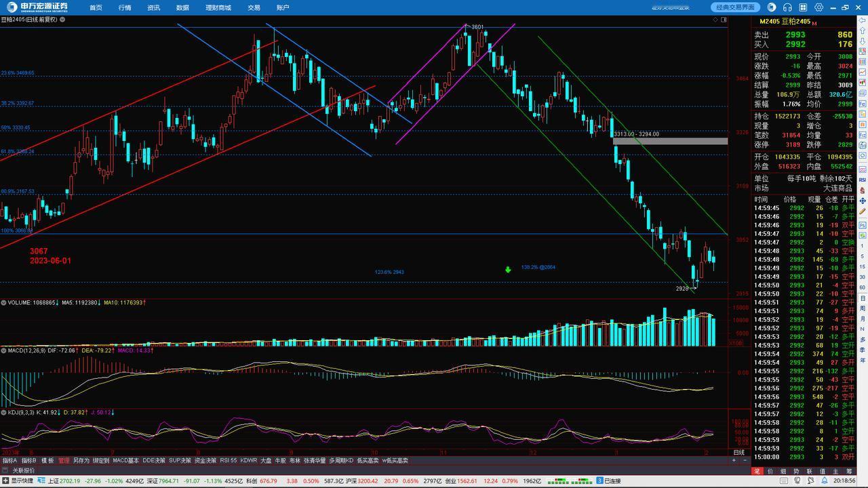Select the 值 tab in quote panel
Viewport: 868px width, 488px height.
[x=822, y=471]
